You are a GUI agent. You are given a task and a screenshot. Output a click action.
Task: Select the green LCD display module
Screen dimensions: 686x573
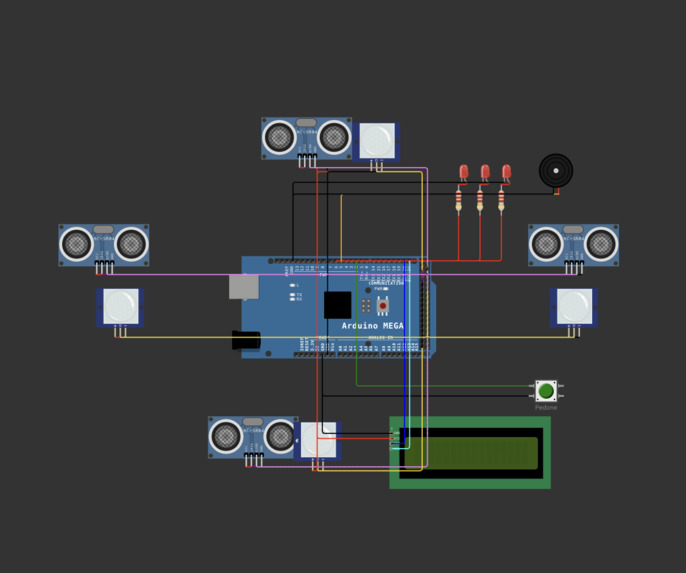[x=470, y=452]
